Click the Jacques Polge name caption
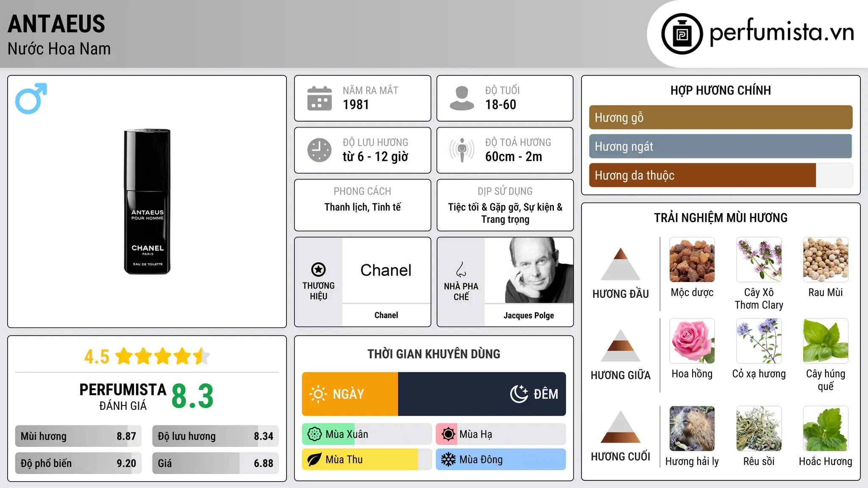The image size is (868, 488). tap(529, 316)
